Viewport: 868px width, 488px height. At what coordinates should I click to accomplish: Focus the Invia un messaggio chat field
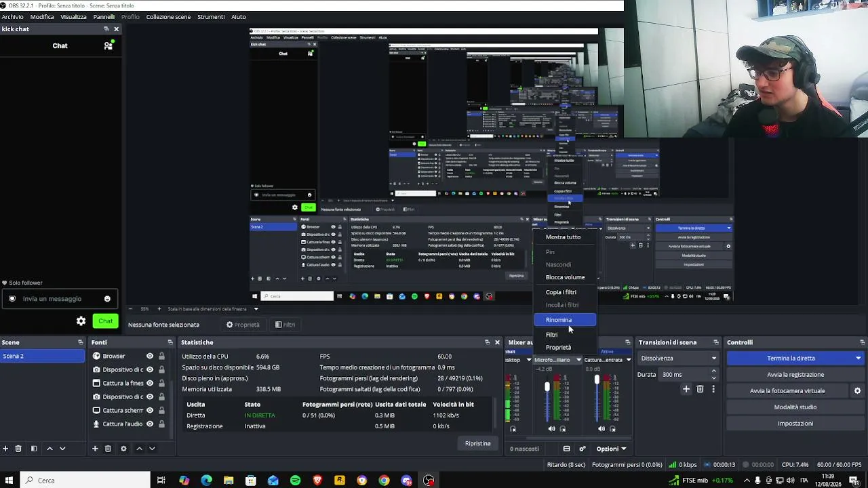point(59,299)
